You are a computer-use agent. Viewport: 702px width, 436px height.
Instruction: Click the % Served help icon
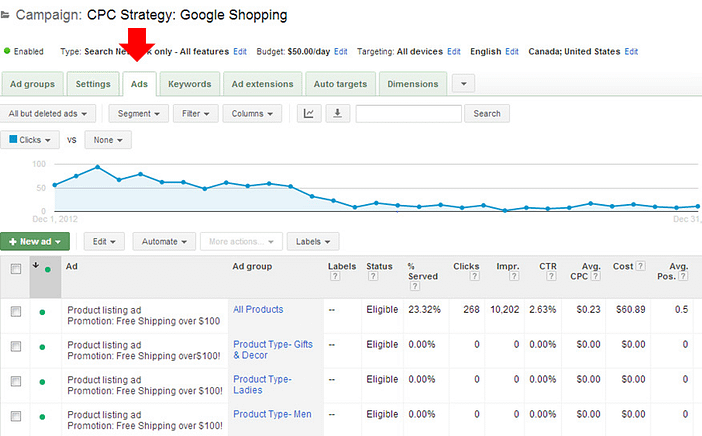pyautogui.click(x=415, y=286)
